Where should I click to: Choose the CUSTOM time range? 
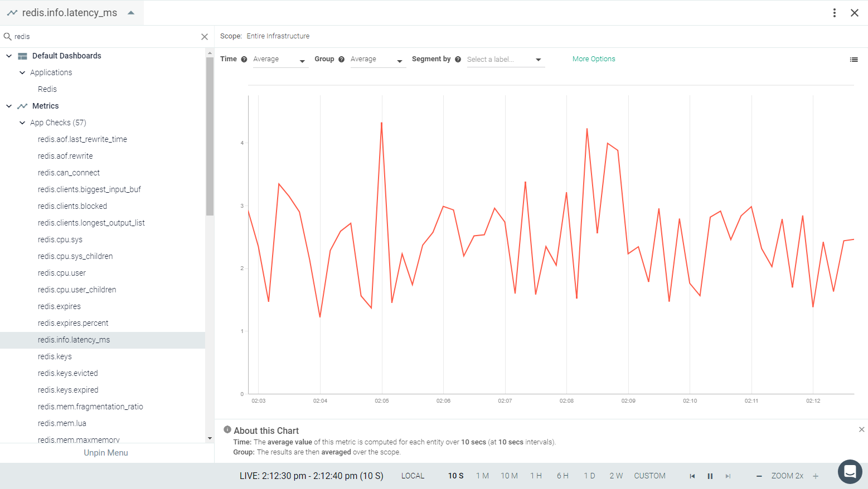649,476
